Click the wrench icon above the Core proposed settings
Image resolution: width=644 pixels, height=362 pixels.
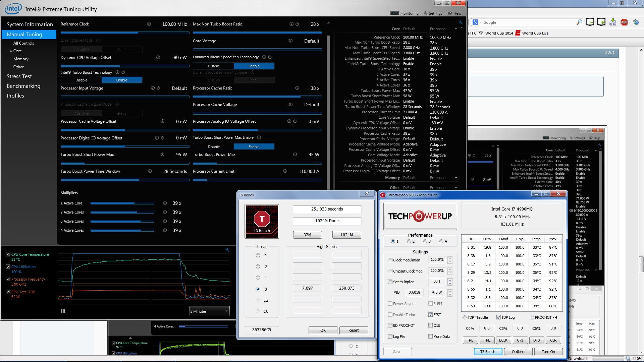461,22
